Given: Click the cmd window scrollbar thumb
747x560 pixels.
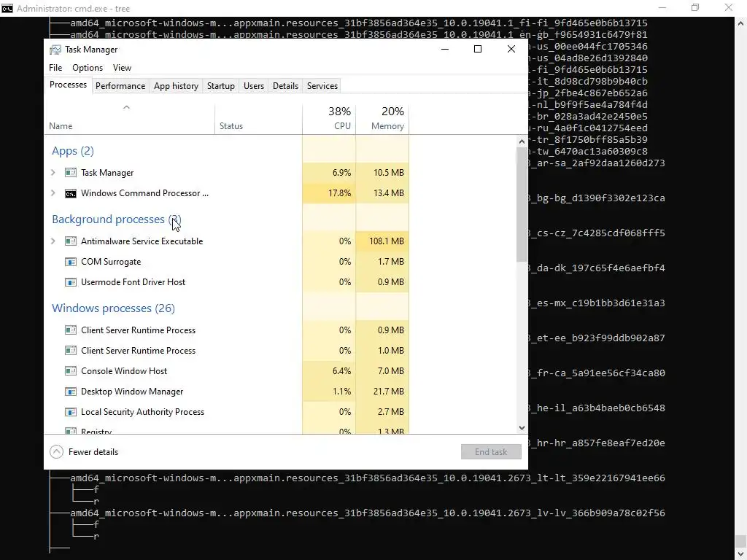Looking at the screenshot, I should point(741,542).
